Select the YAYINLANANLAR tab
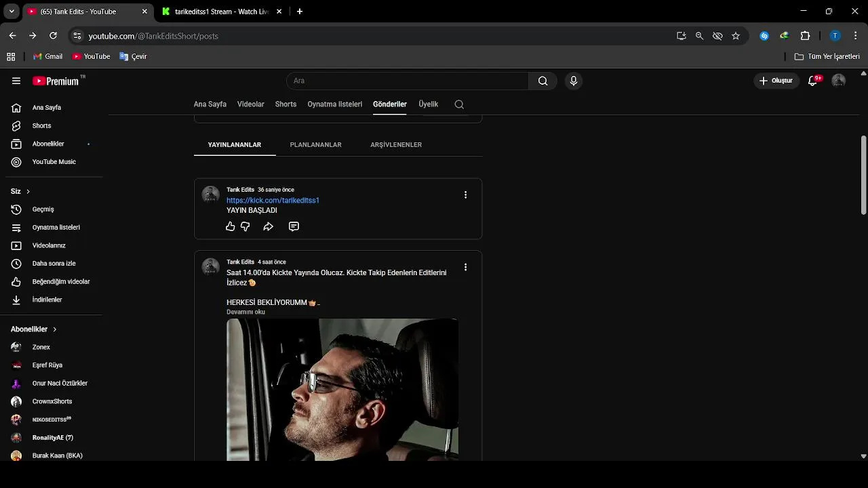 tap(235, 145)
